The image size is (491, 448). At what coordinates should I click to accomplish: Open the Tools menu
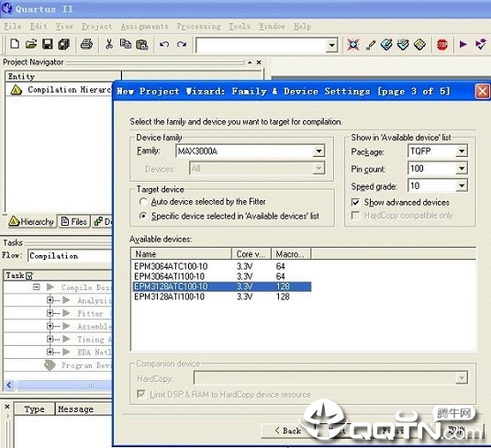click(240, 27)
